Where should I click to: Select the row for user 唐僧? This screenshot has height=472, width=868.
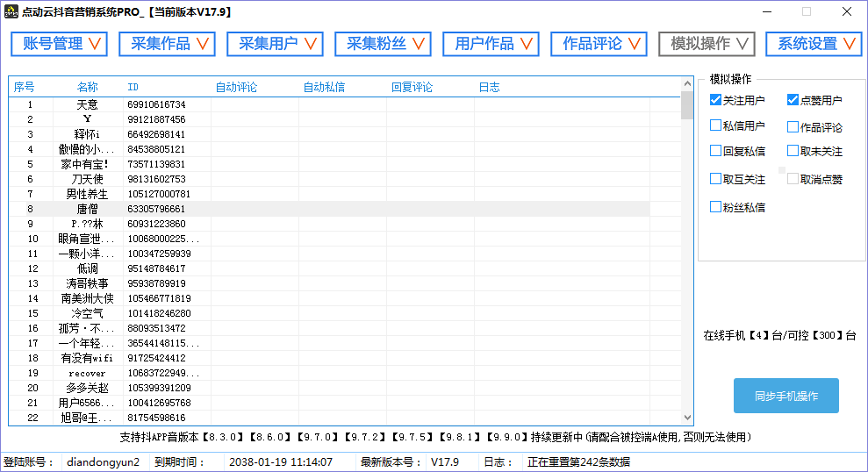pyautogui.click(x=88, y=210)
